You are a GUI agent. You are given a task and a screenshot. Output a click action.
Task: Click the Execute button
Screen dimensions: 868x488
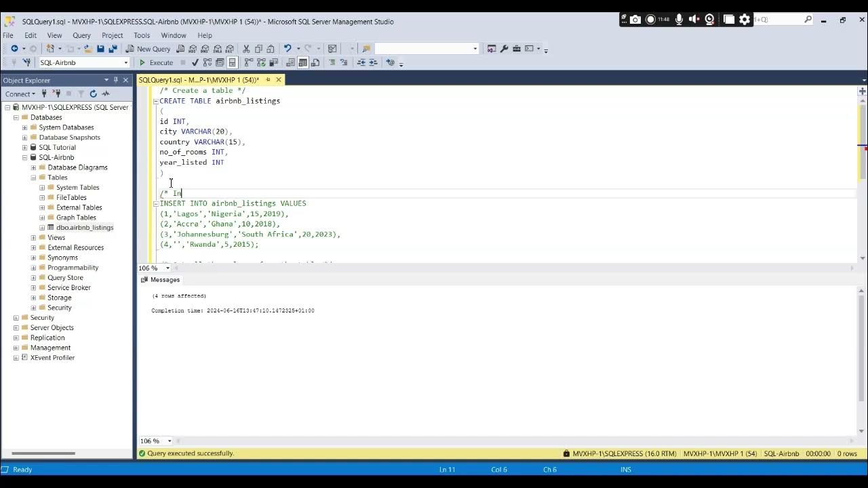tap(156, 62)
